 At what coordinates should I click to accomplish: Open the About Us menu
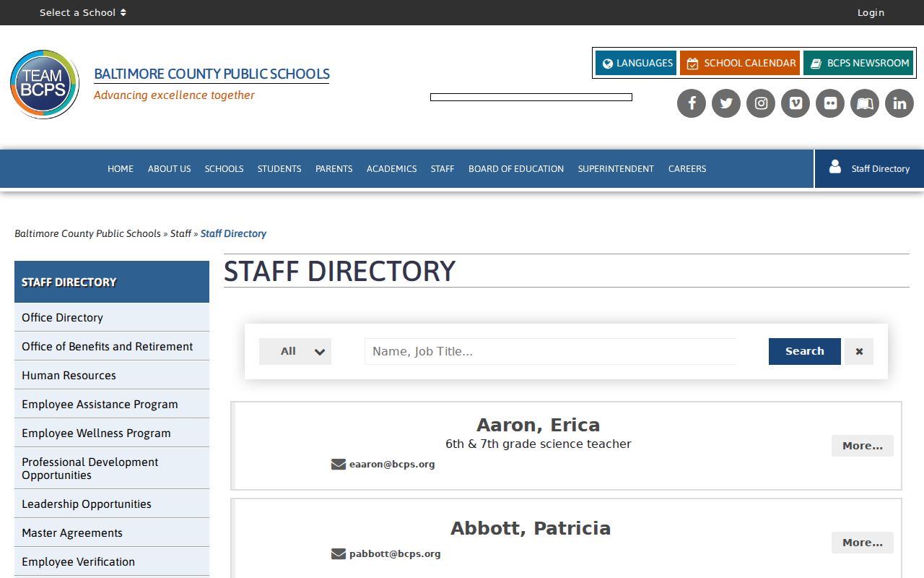170,168
